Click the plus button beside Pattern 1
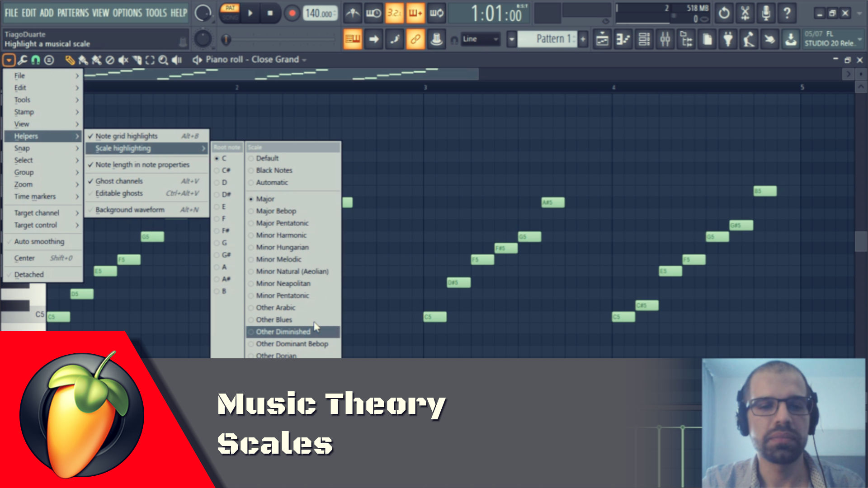Screen dimensions: 868x488 point(583,39)
